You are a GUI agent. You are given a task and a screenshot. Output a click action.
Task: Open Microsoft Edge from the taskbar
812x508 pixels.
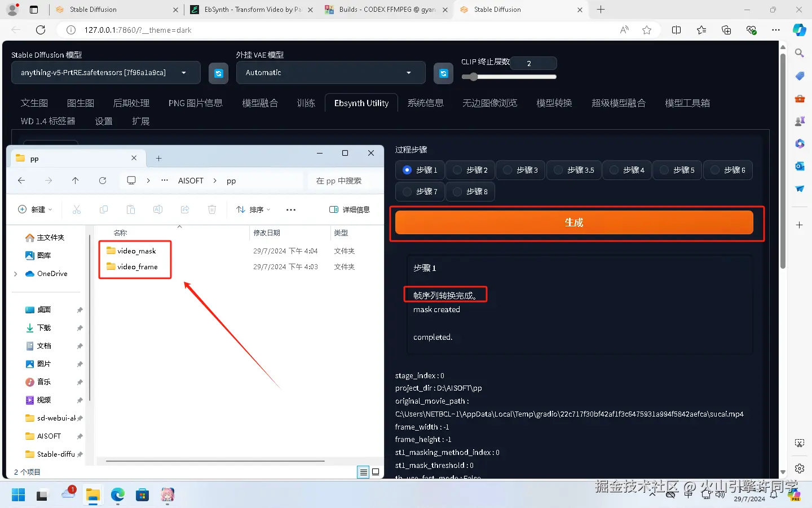click(117, 495)
